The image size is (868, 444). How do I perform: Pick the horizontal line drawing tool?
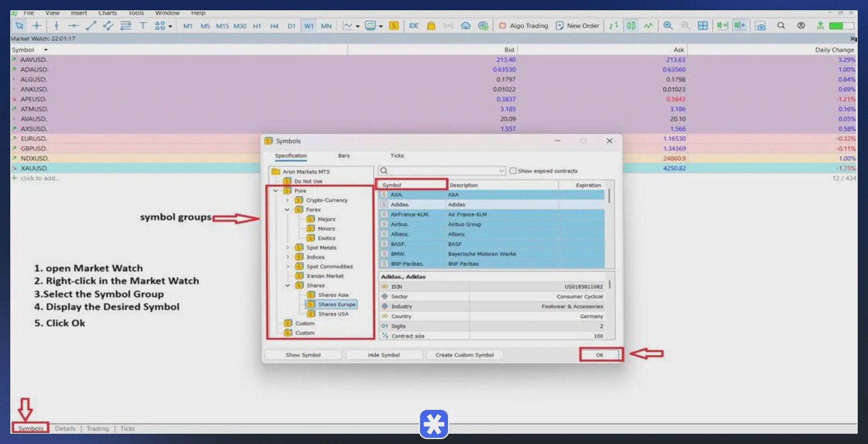coord(74,26)
